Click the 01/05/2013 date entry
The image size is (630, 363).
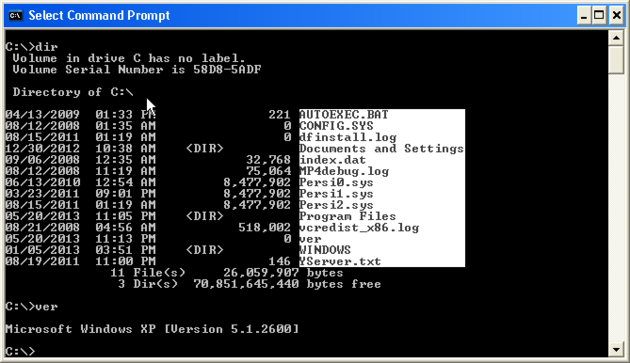[43, 250]
